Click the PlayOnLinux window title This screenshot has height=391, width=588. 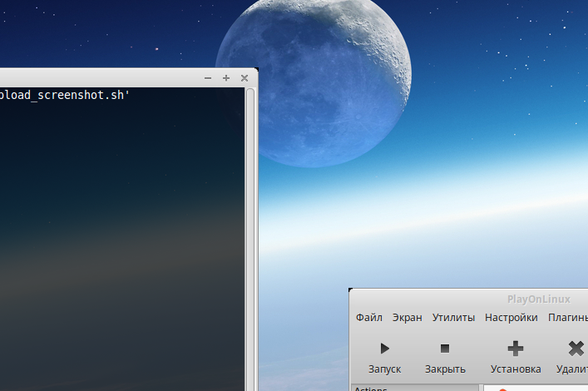click(538, 299)
